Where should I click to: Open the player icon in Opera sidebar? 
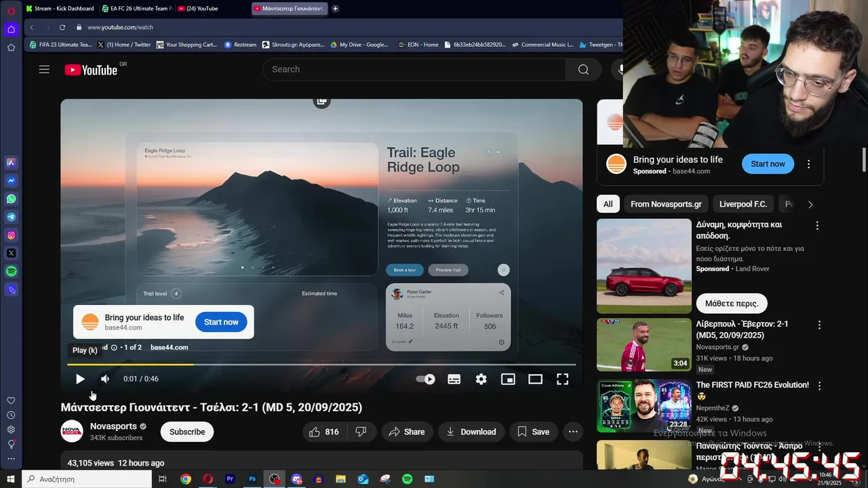click(x=11, y=289)
